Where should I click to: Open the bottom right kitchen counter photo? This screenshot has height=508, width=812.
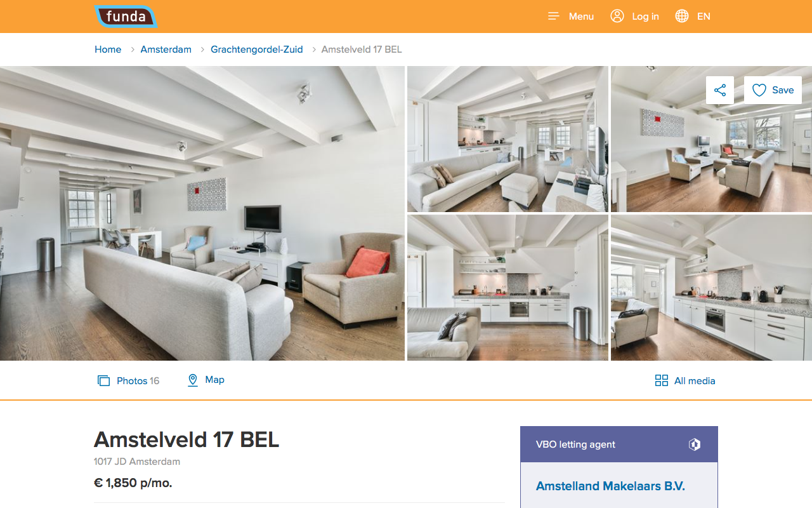point(711,288)
